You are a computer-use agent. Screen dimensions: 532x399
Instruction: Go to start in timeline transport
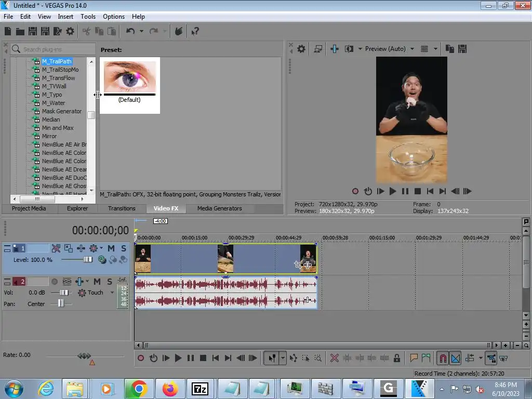point(216,358)
